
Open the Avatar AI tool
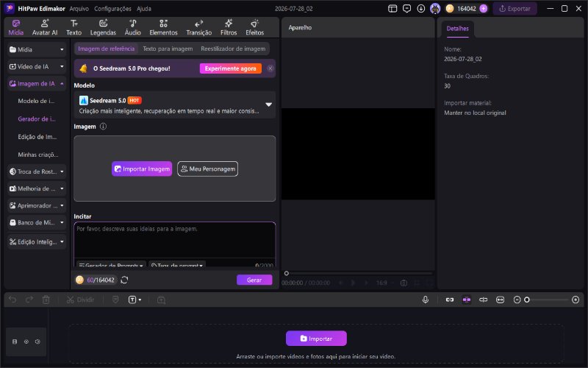(45, 27)
